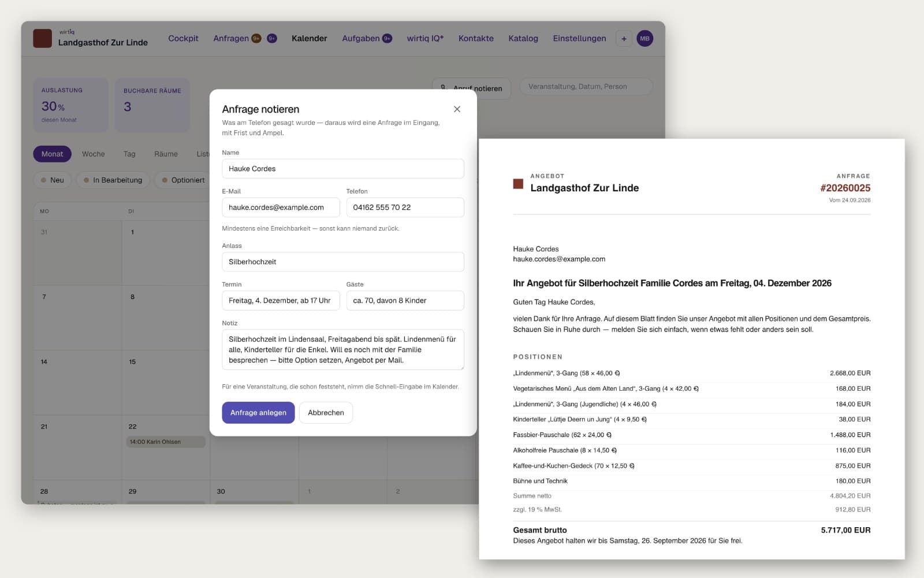This screenshot has height=578, width=924.
Task: Toggle the In Bearbeitung filter chip
Action: tap(113, 180)
